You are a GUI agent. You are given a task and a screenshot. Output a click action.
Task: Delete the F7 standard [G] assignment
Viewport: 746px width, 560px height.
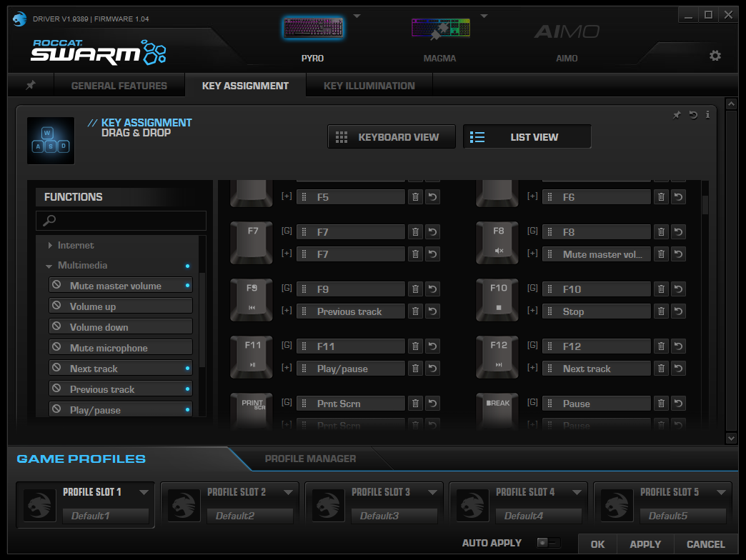(x=415, y=232)
